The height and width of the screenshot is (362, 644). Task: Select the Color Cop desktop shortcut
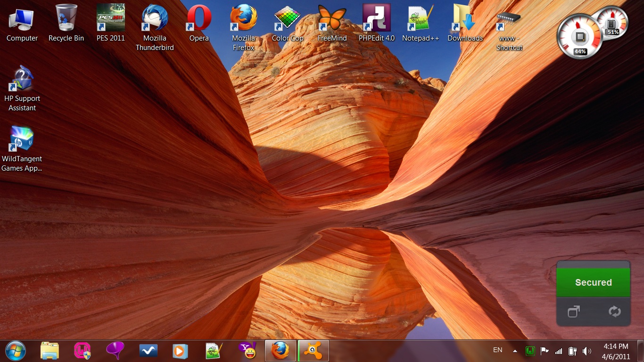[288, 19]
